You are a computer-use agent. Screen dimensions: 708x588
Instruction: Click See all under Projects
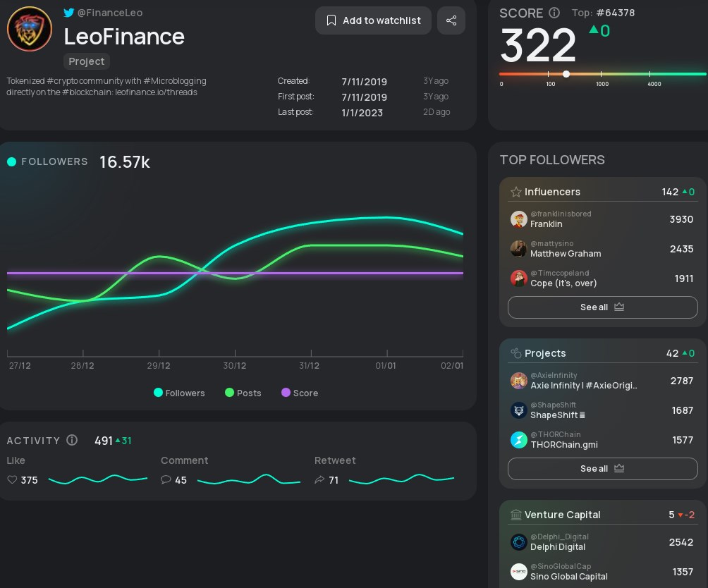[603, 469]
